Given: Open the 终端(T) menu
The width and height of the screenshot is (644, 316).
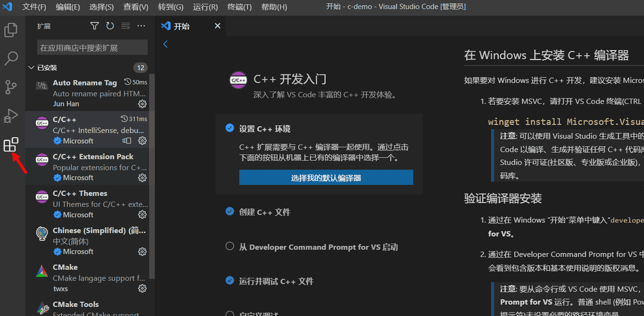Looking at the screenshot, I should [239, 7].
